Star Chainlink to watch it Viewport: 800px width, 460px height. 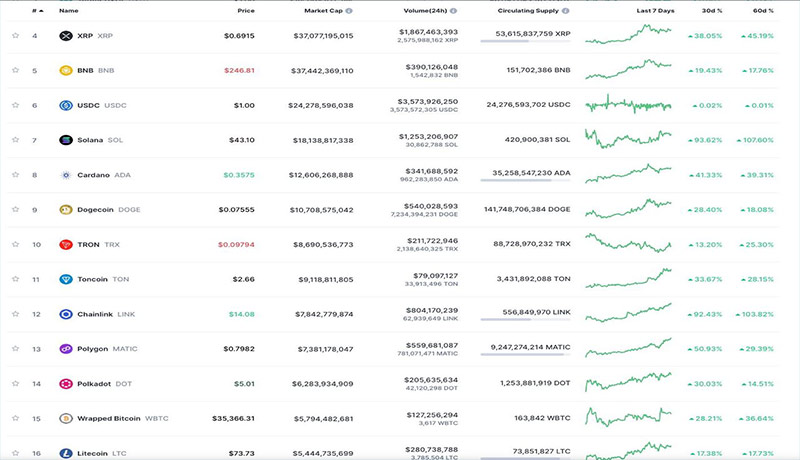[x=15, y=314]
